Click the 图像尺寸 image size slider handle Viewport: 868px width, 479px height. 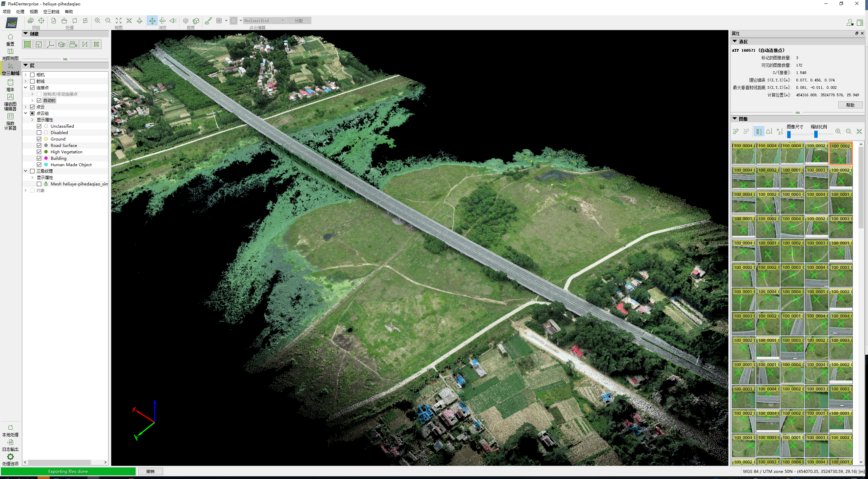(x=789, y=134)
